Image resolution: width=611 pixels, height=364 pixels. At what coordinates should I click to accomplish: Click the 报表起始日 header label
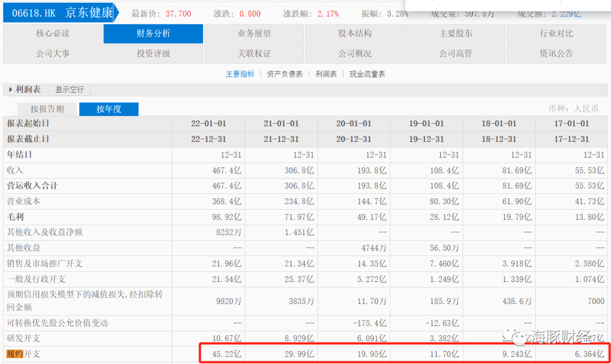pyautogui.click(x=28, y=123)
